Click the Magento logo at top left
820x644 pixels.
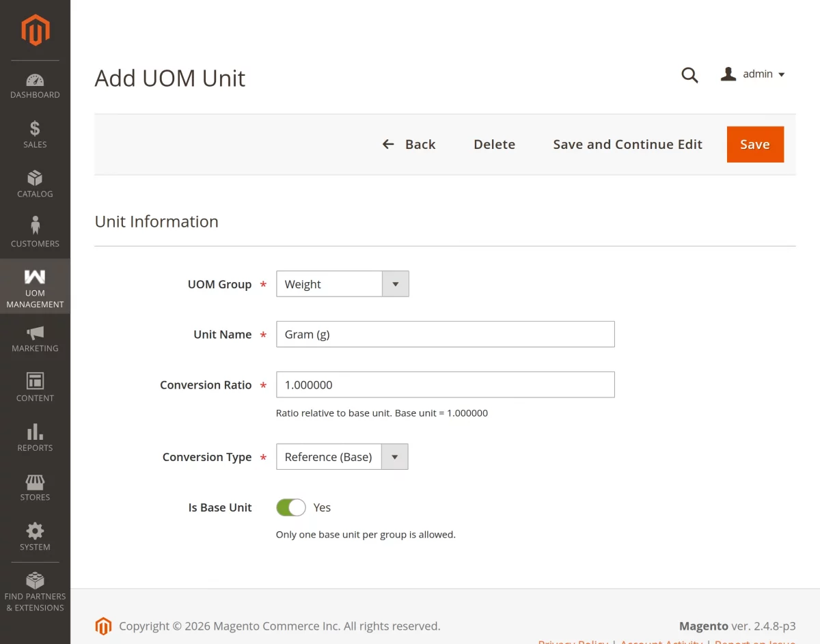35,29
